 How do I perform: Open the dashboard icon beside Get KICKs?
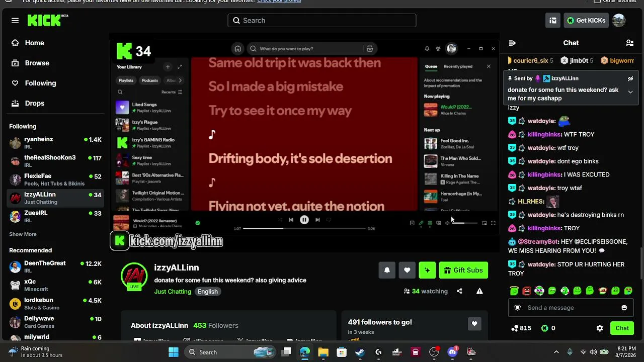click(x=553, y=21)
